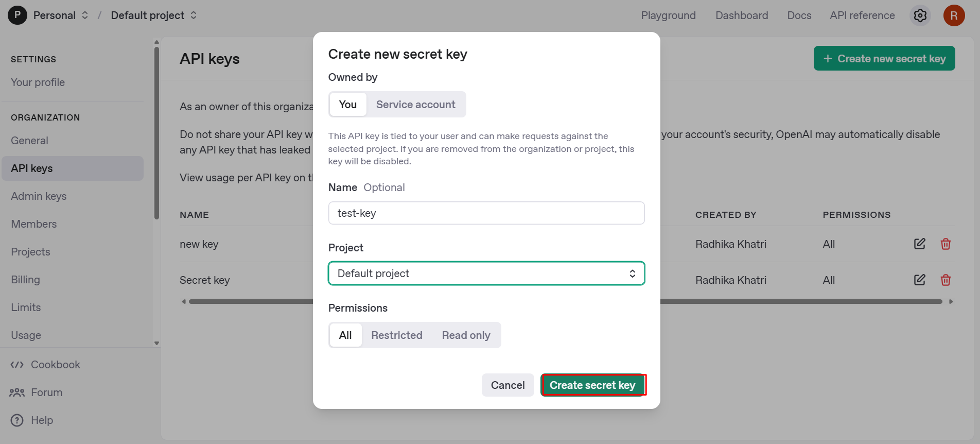Open the Default project dropdown in dialog
Screen dimensions: 980x444
486,274
